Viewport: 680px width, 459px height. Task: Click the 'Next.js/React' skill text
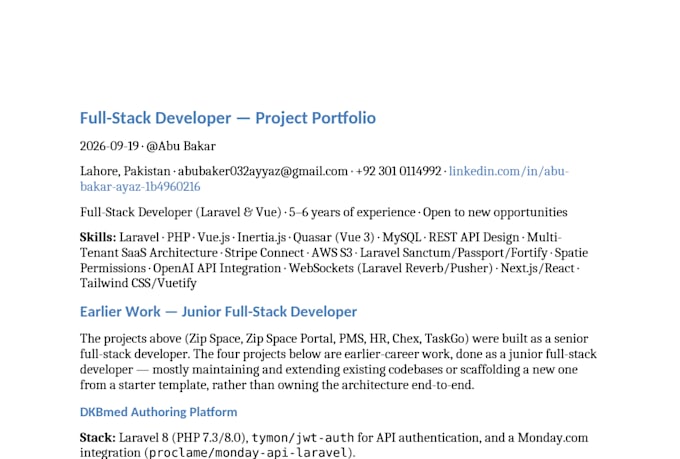[537, 268]
